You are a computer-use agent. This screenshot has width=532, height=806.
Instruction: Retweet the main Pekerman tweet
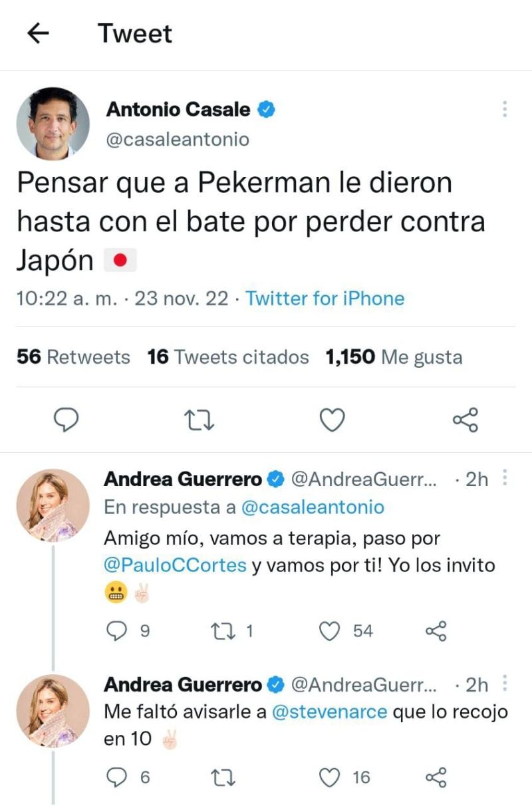pyautogui.click(x=199, y=420)
